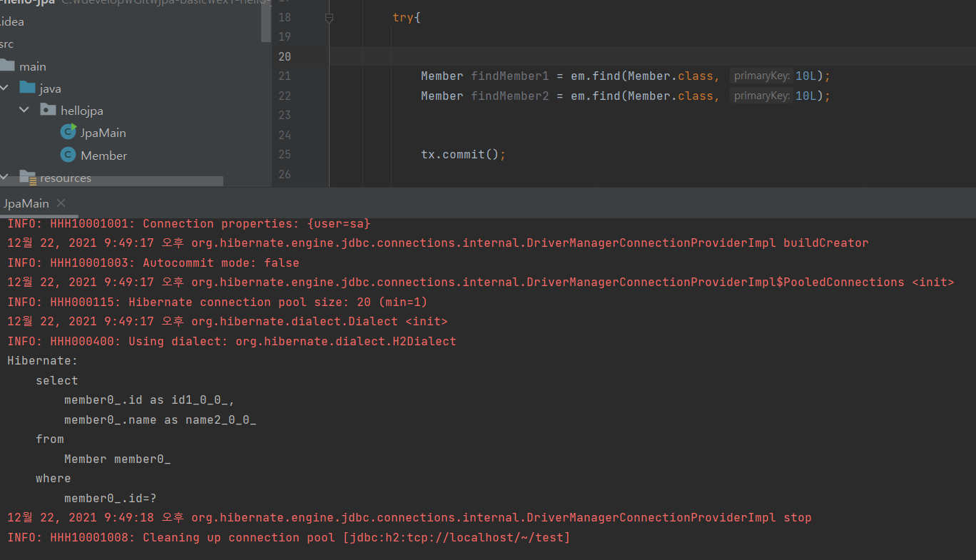This screenshot has height=560, width=976.
Task: Click the project tree scrollbar
Action: [265, 21]
